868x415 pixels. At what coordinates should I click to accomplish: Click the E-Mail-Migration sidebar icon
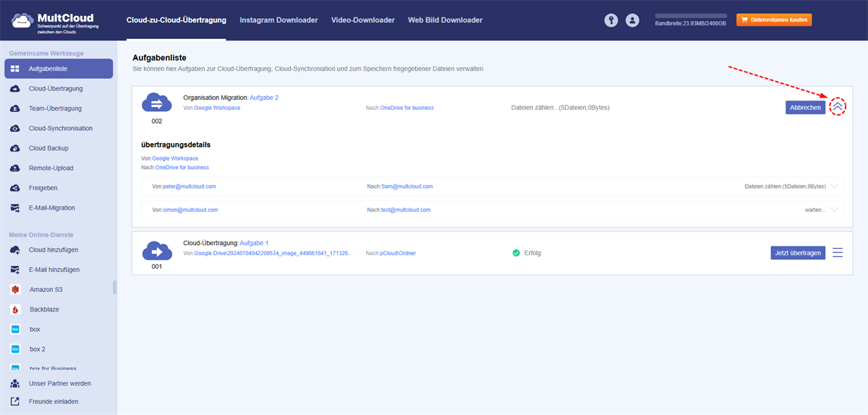coord(15,208)
